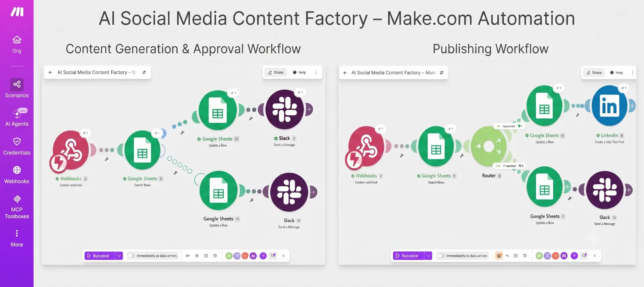Screen dimensions: 644x287
Task: Open Credentials in the sidebar
Action: tap(17, 146)
